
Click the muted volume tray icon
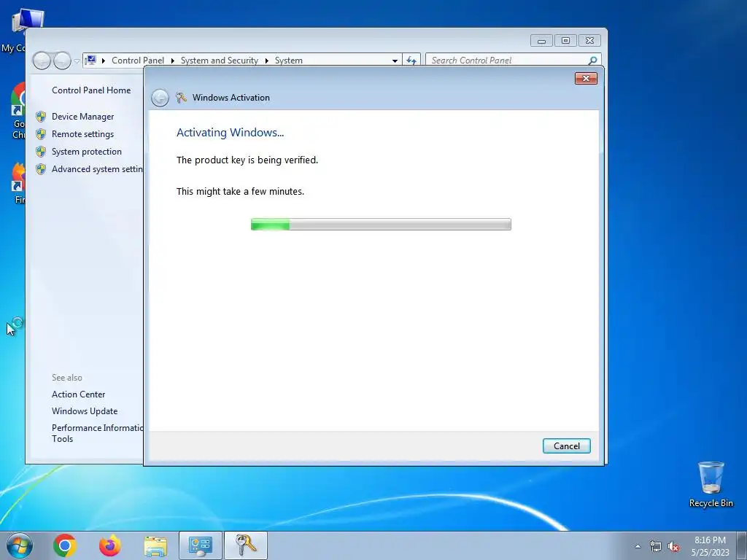coord(673,546)
